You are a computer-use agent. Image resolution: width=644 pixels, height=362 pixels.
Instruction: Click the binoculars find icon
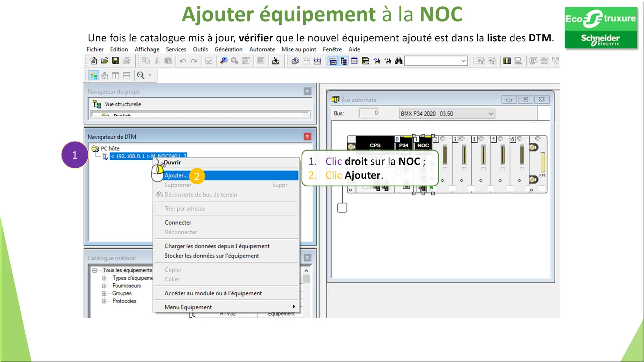coord(399,61)
